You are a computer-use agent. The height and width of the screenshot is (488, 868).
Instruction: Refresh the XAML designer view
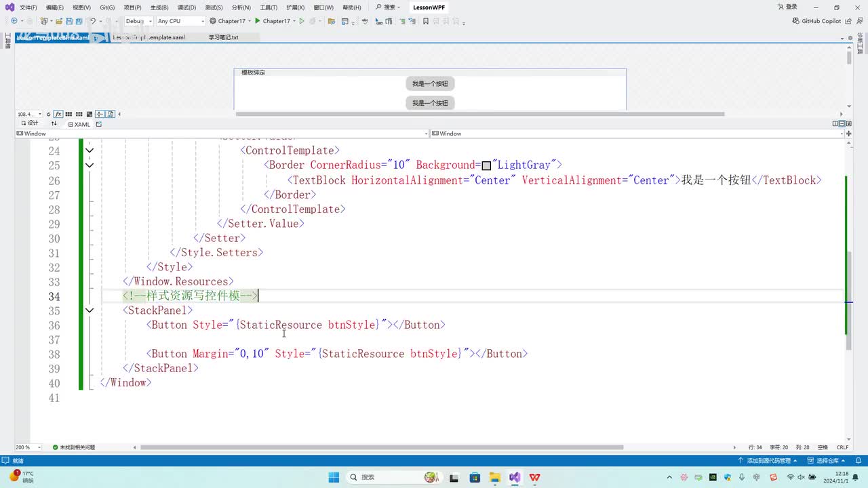[49, 114]
